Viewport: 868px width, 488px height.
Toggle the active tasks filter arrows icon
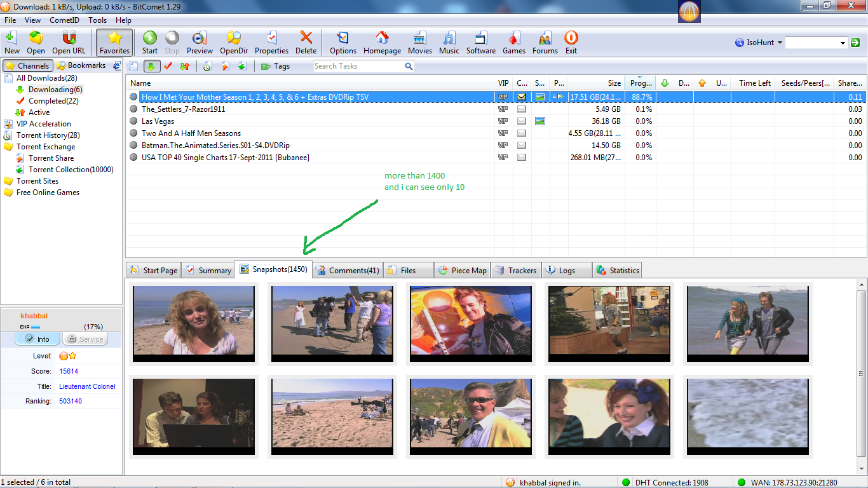pos(185,66)
